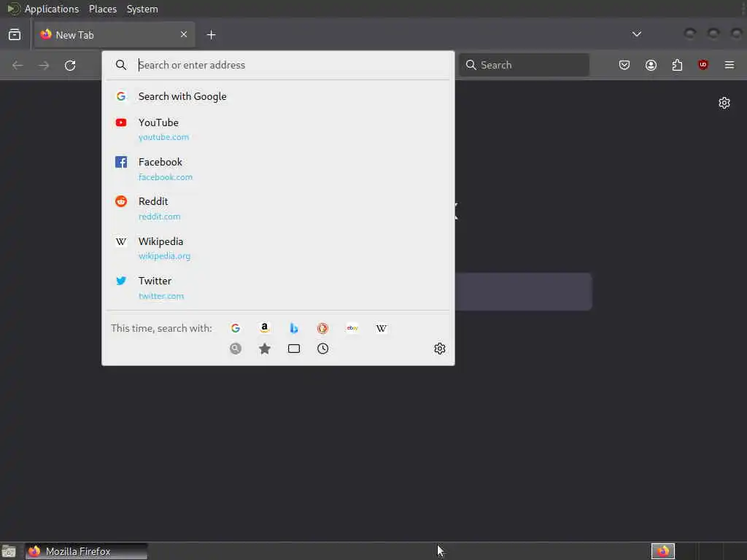This screenshot has width=747, height=560.
Task: Focus the Search box in toolbar
Action: (x=524, y=65)
